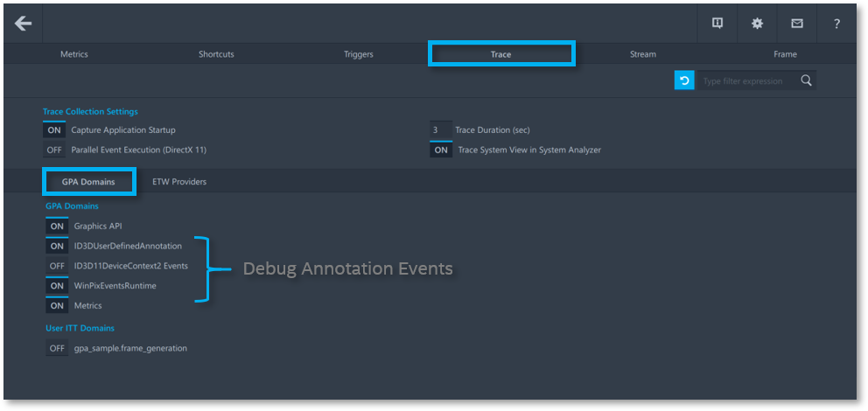Open the feedback speech bubble icon
The height and width of the screenshot is (411, 868).
(x=717, y=24)
